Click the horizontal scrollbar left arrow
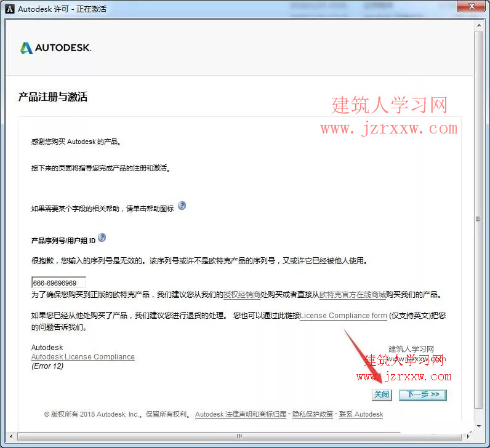 (x=11, y=436)
